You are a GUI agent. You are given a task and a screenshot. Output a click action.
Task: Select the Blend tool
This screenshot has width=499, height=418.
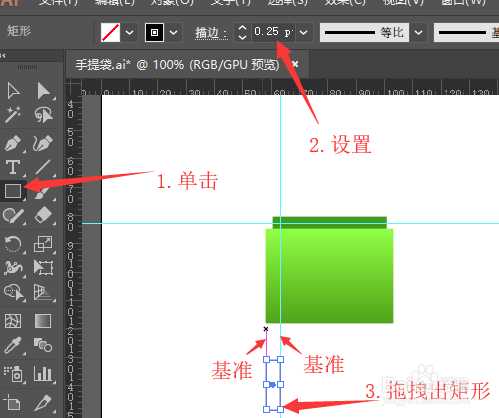click(43, 345)
